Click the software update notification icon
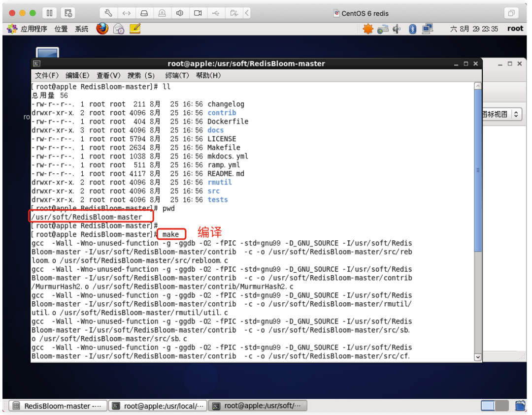532x415 pixels. [x=368, y=29]
